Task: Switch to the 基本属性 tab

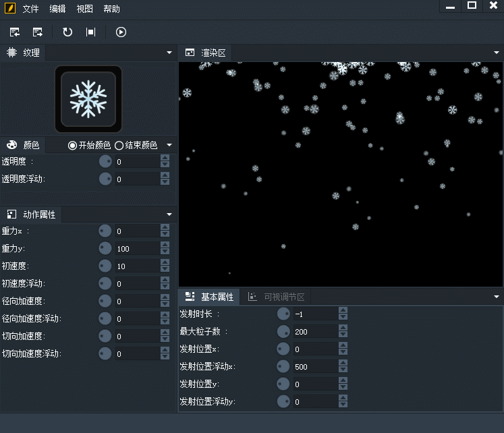Action: tap(209, 297)
